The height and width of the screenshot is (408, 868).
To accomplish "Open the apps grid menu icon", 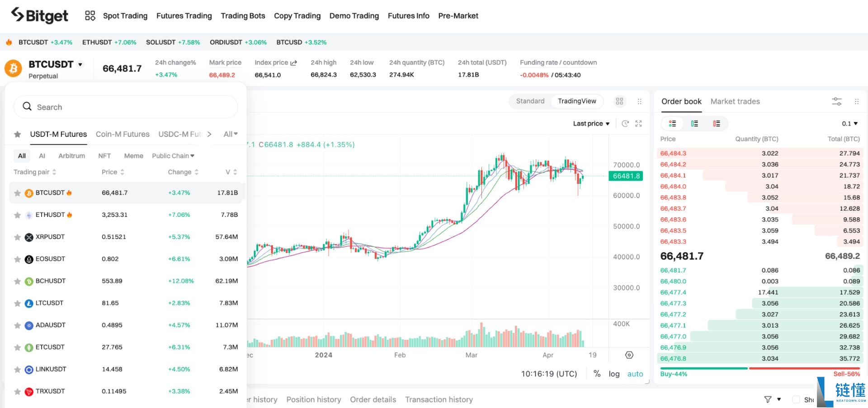I will pos(90,16).
